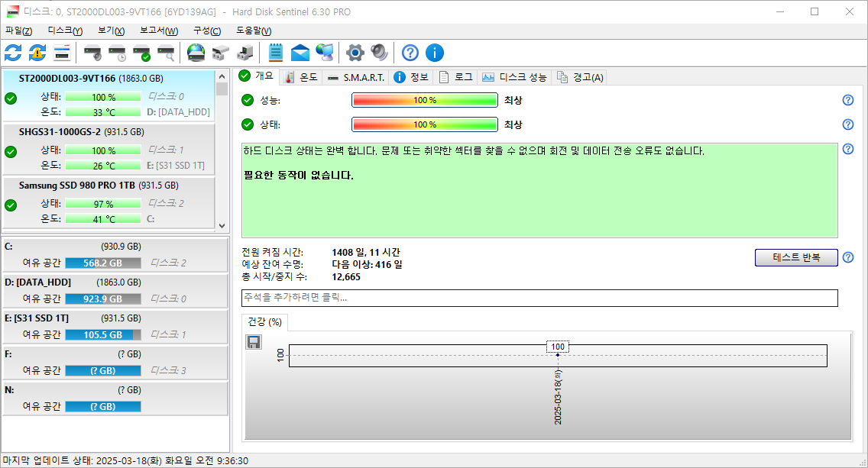This screenshot has width=868, height=468.
Task: Click the toolbar icon with computer and disks
Action: (245, 53)
